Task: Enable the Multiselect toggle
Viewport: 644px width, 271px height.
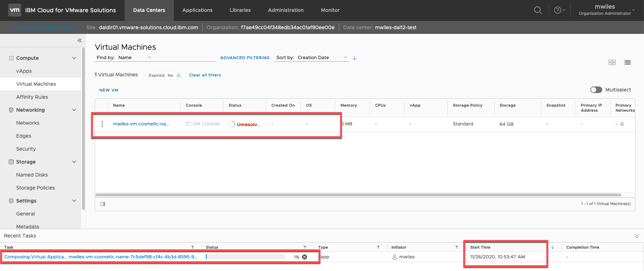Action: coord(596,90)
